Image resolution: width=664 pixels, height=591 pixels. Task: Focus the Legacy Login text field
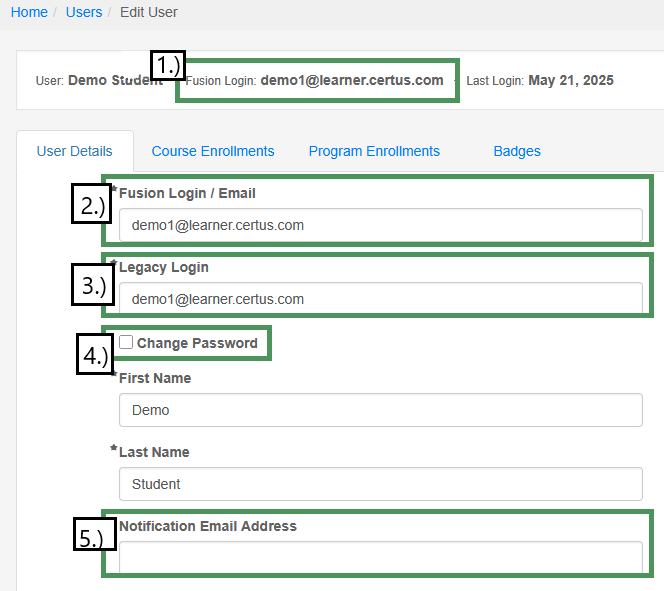pos(380,299)
